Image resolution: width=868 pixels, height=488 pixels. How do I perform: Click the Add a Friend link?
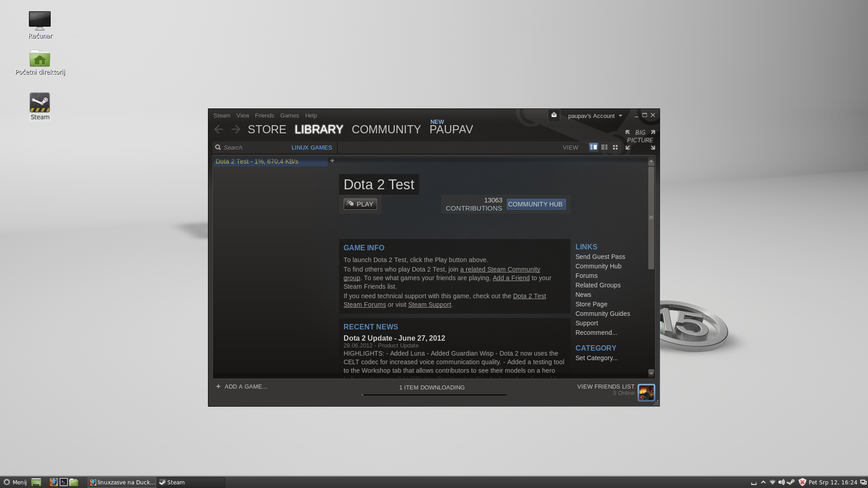tap(511, 278)
